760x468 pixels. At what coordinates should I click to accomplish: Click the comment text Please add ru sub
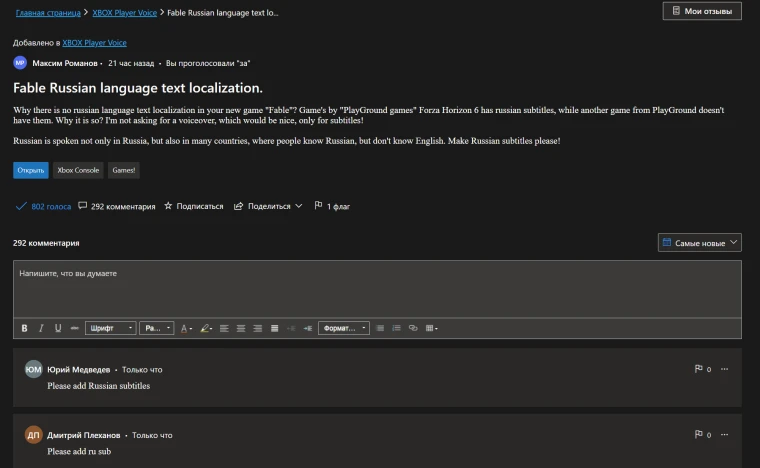[79, 452]
